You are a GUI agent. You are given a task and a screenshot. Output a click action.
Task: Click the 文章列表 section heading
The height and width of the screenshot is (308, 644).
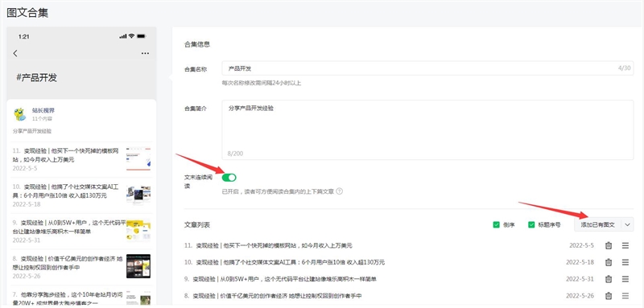click(197, 224)
